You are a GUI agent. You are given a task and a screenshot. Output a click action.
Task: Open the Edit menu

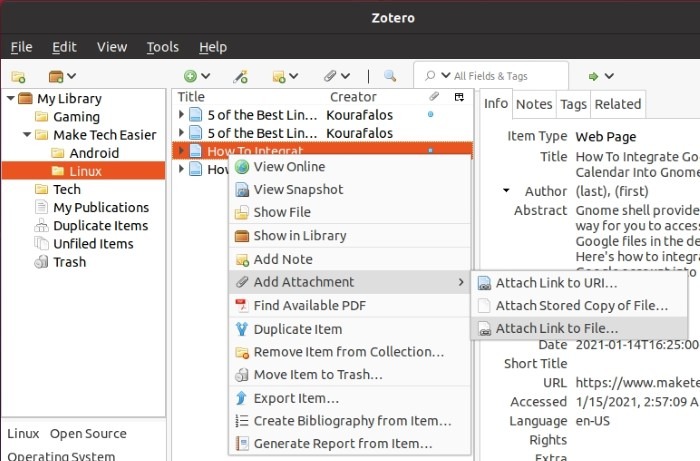(64, 47)
